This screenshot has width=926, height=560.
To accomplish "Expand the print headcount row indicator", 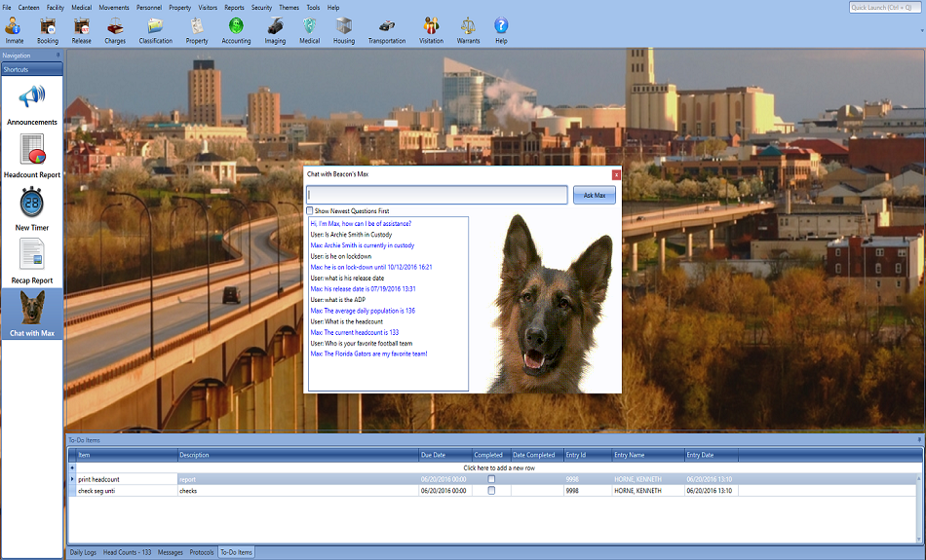I will coord(72,479).
